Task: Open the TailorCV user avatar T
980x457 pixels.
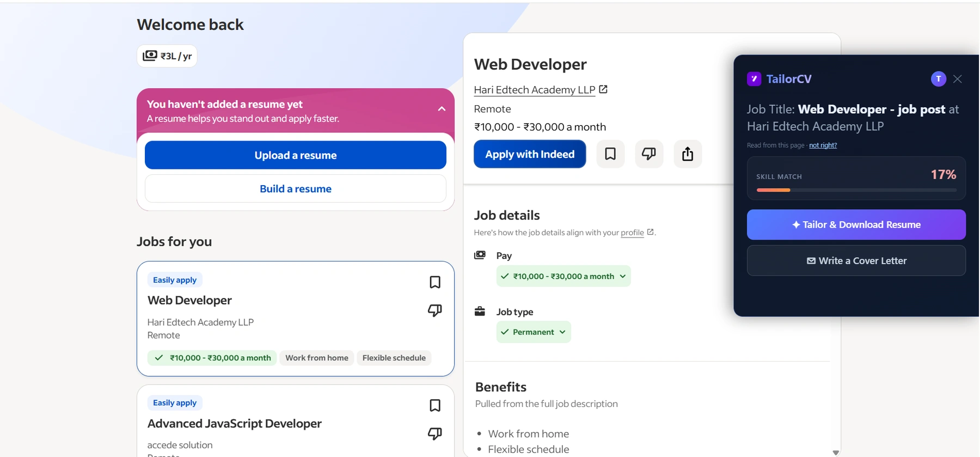Action: [939, 79]
